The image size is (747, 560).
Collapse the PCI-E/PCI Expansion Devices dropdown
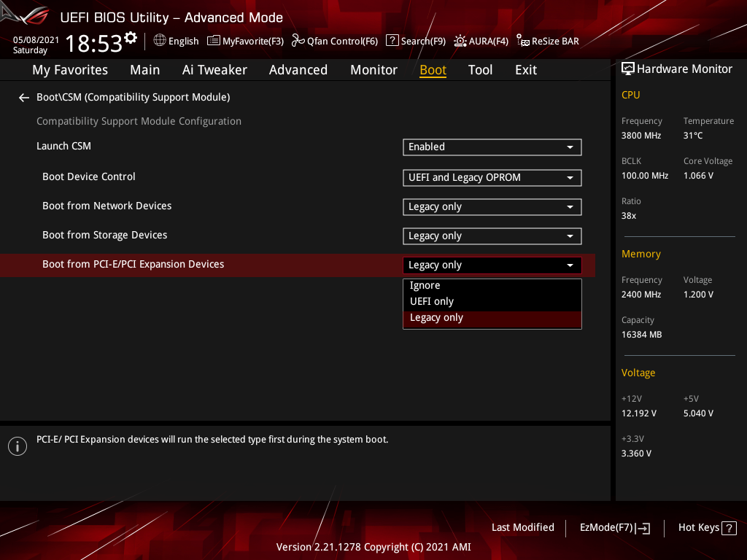[x=492, y=265]
